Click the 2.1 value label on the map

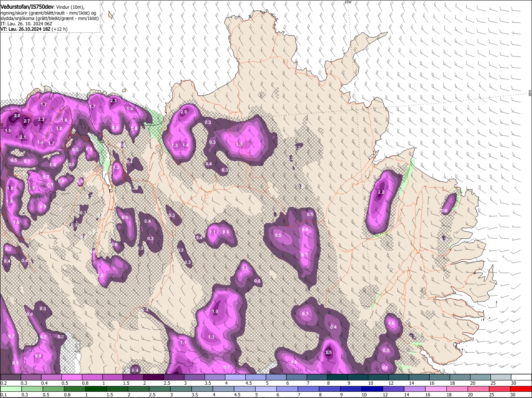(x=23, y=137)
